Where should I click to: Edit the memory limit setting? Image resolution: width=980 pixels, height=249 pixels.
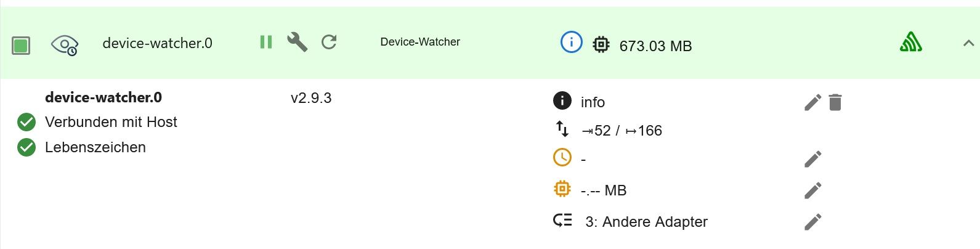tap(813, 190)
